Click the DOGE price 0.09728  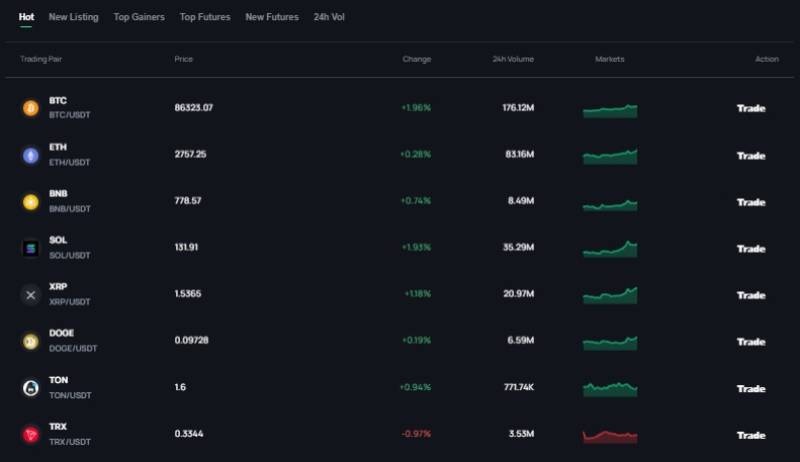coord(191,340)
